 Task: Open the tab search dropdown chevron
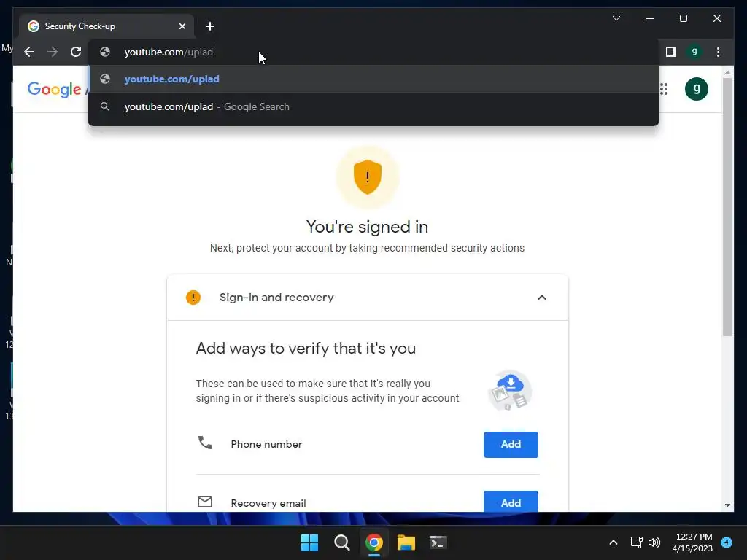click(x=616, y=18)
